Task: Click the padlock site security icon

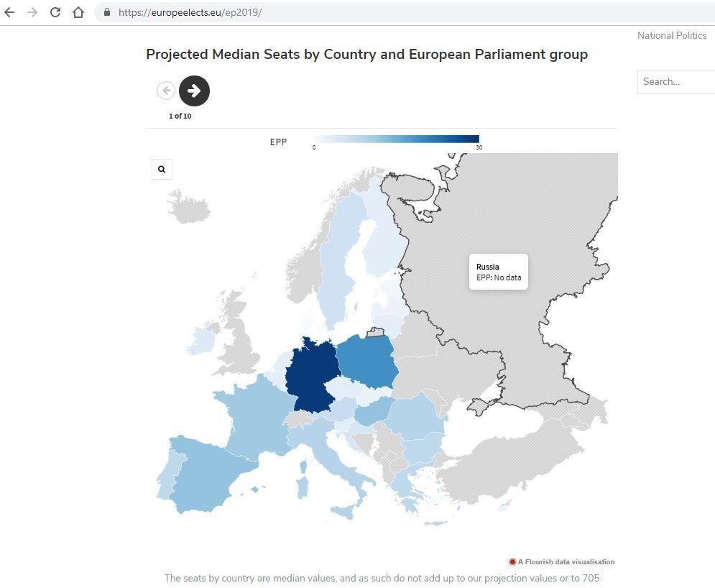Action: (106, 12)
